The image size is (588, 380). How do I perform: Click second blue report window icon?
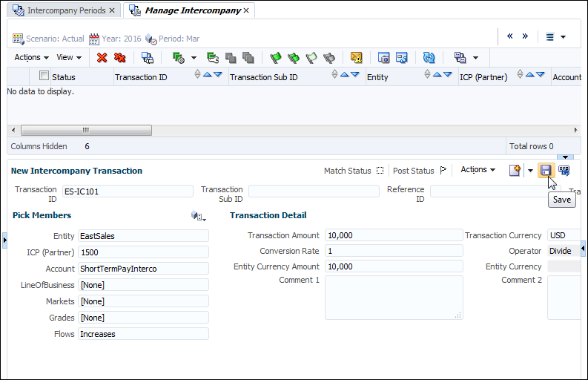coord(402,57)
